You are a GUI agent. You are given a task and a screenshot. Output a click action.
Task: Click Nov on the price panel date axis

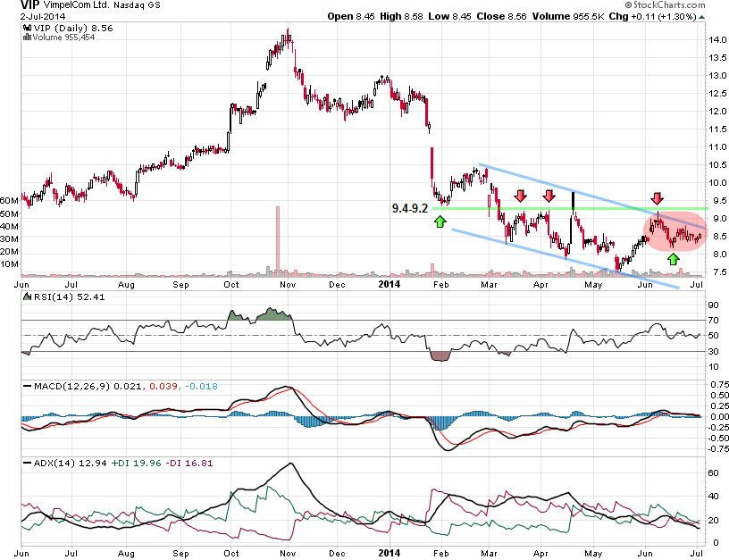pyautogui.click(x=288, y=285)
